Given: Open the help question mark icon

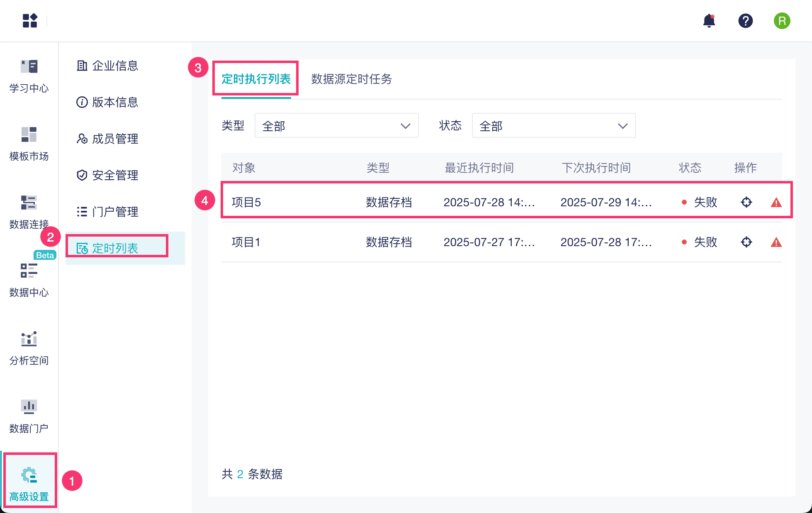Looking at the screenshot, I should 745,21.
